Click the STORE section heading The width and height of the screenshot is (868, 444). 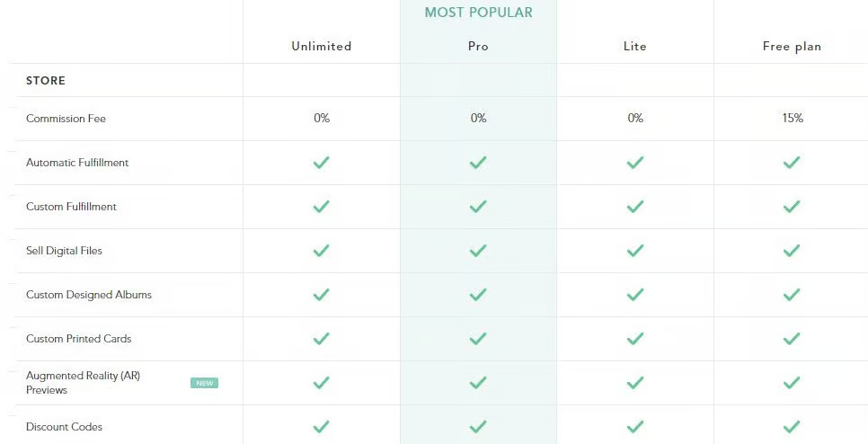coord(46,81)
